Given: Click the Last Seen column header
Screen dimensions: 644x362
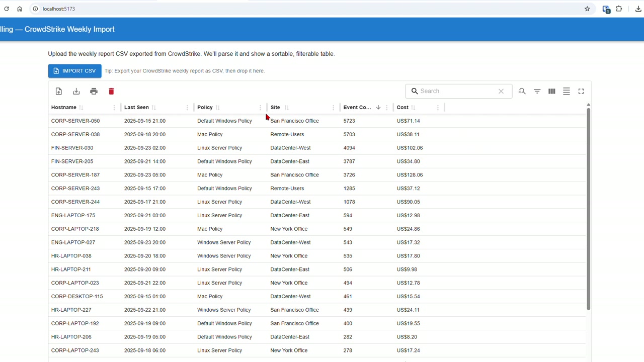Looking at the screenshot, I should pos(136,108).
